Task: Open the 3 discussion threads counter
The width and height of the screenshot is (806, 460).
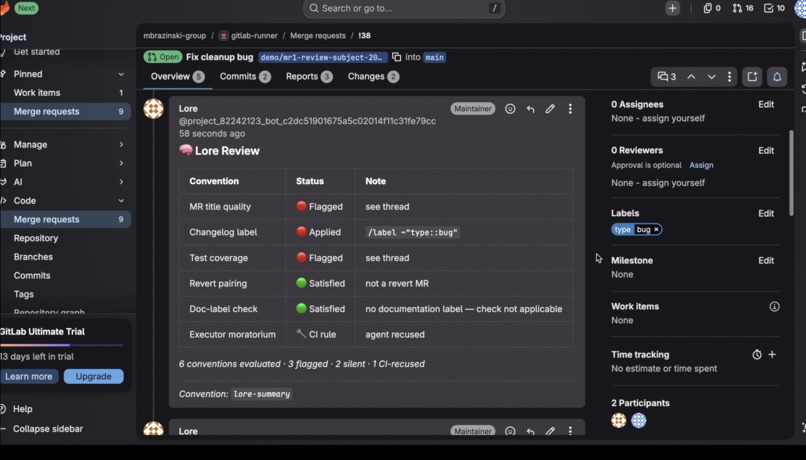Action: coord(667,77)
